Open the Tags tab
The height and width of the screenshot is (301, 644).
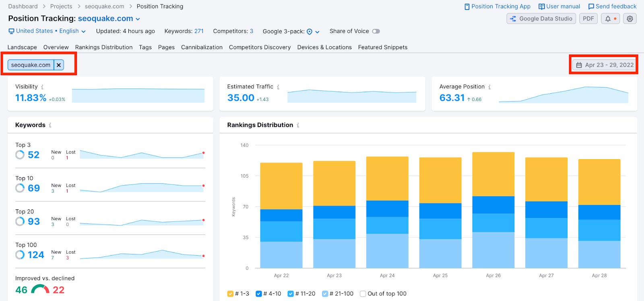click(x=145, y=47)
